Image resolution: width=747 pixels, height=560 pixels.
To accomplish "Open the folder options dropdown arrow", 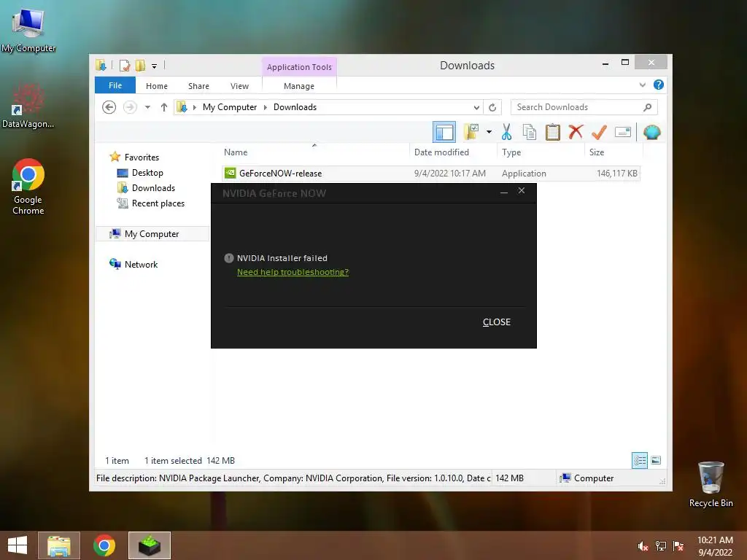I will click(489, 132).
